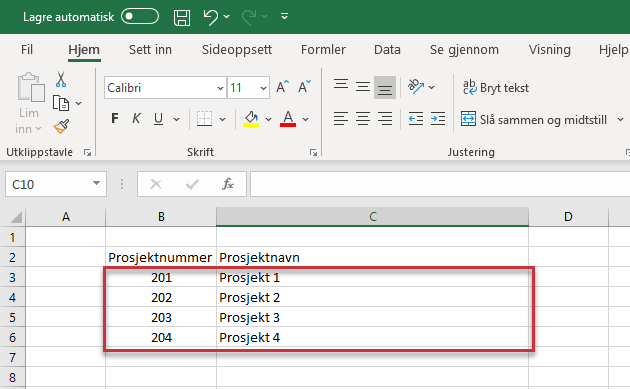Viewport: 630px width, 389px height.
Task: Select the Cut scissors icon
Action: click(61, 80)
